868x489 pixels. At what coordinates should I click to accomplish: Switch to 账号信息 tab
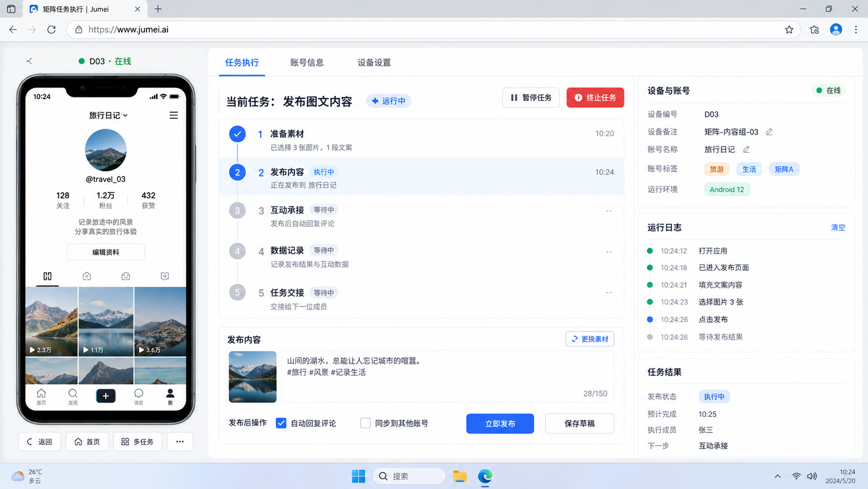tap(307, 62)
